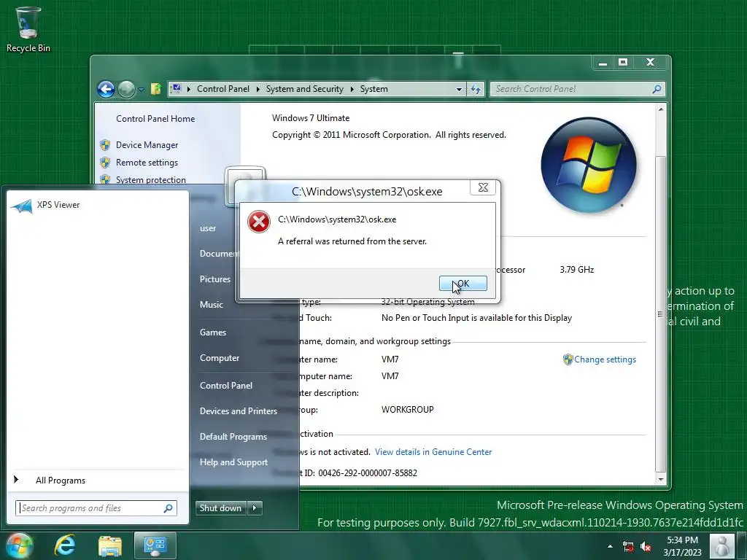Open Control Panel Home link
The height and width of the screenshot is (560, 747).
(155, 119)
